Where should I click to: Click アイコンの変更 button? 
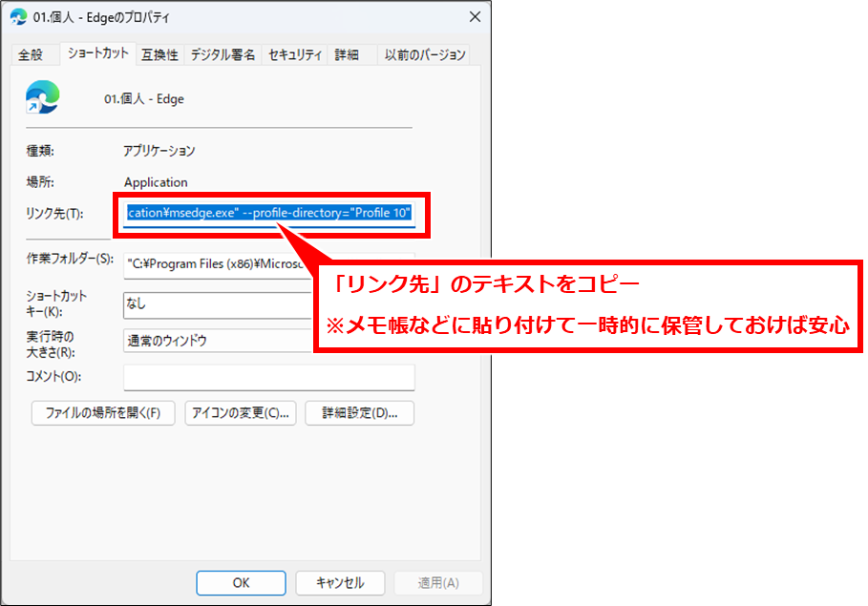click(241, 413)
